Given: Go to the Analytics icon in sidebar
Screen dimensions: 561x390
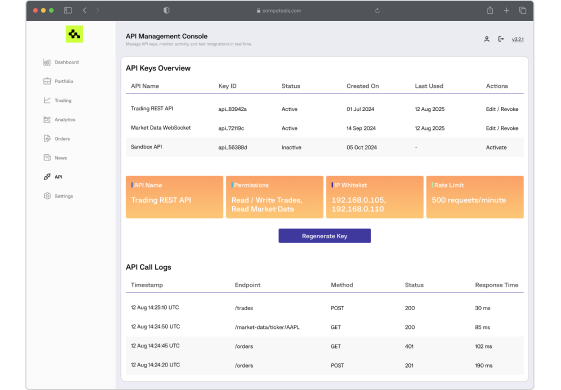Looking at the screenshot, I should pos(47,120).
